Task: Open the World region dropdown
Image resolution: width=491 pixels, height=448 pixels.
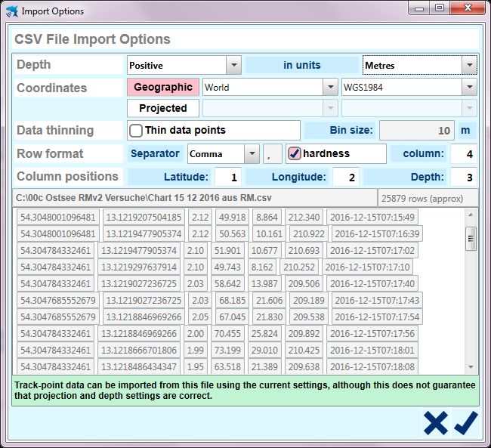Action: pyautogui.click(x=329, y=87)
